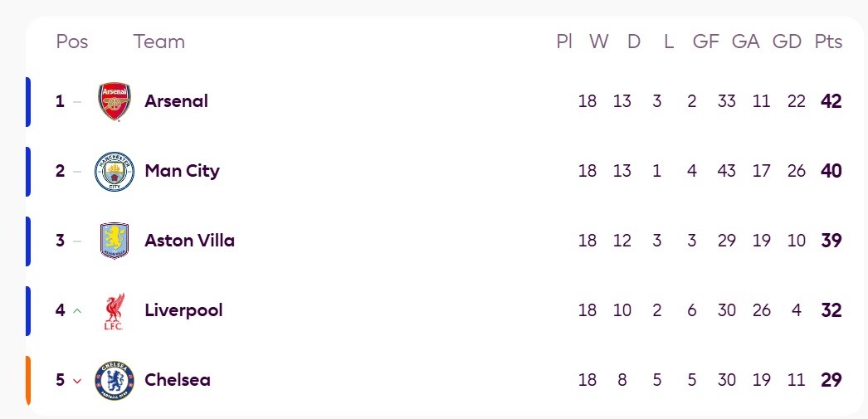Go to Liverpool's team page

[x=183, y=310]
